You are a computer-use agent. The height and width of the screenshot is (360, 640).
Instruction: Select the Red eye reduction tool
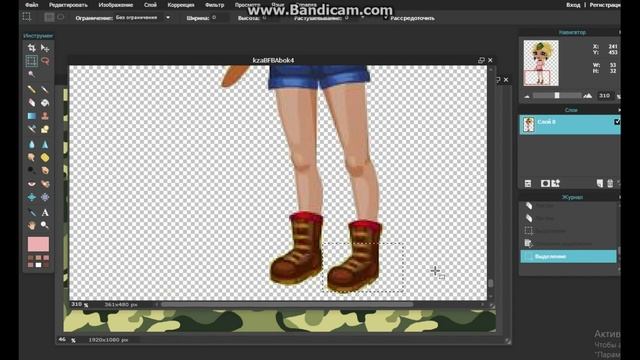[31, 184]
